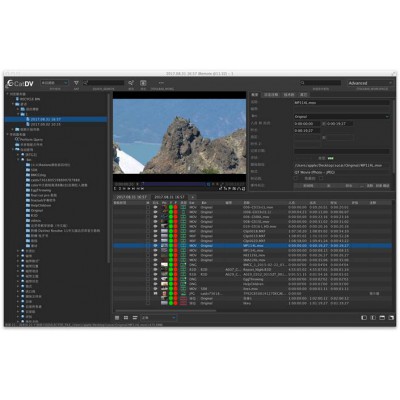400x400 pixels.
Task: Click the second layout icon at bottom-right
Action: click(x=373, y=318)
